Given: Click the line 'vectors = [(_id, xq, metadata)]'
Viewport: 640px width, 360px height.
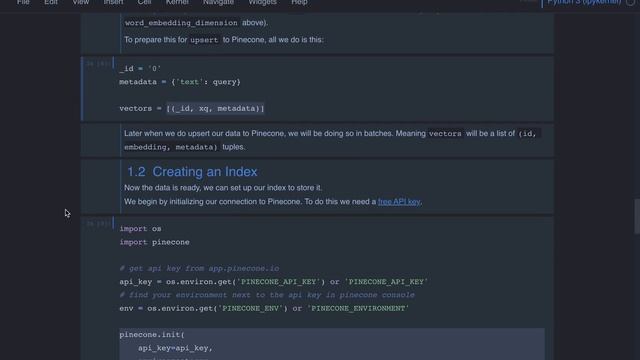Looking at the screenshot, I should pos(192,109).
